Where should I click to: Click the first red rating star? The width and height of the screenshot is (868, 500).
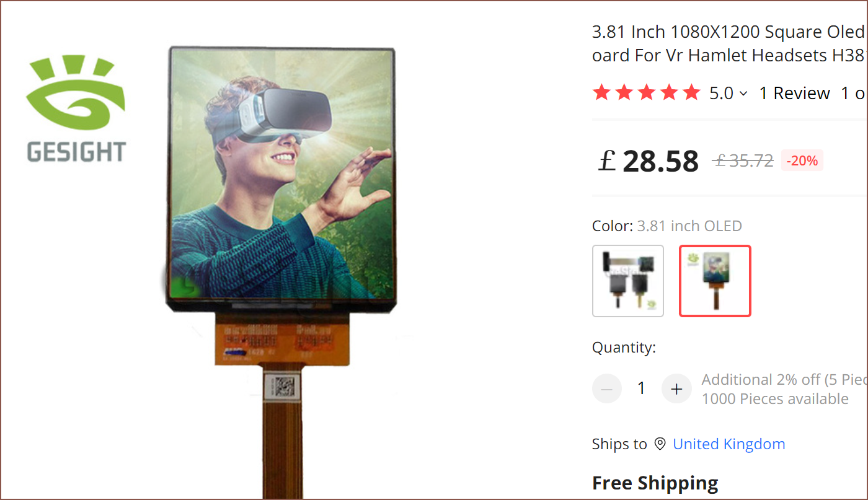(601, 93)
